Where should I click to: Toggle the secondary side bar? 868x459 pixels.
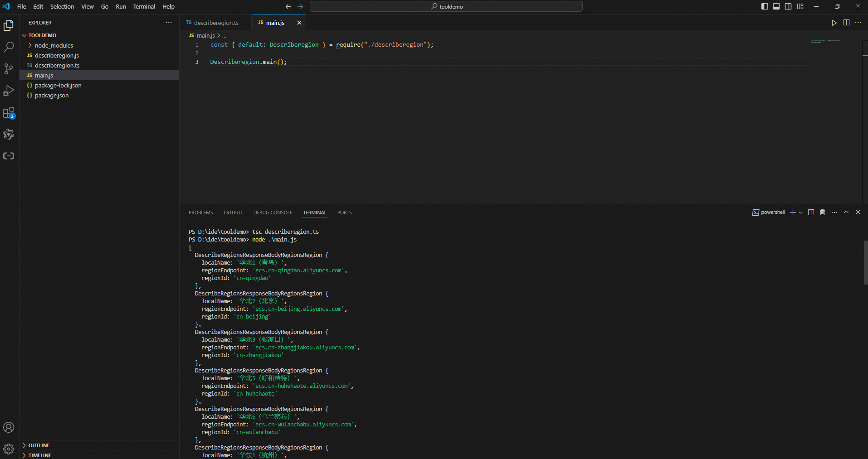(788, 6)
